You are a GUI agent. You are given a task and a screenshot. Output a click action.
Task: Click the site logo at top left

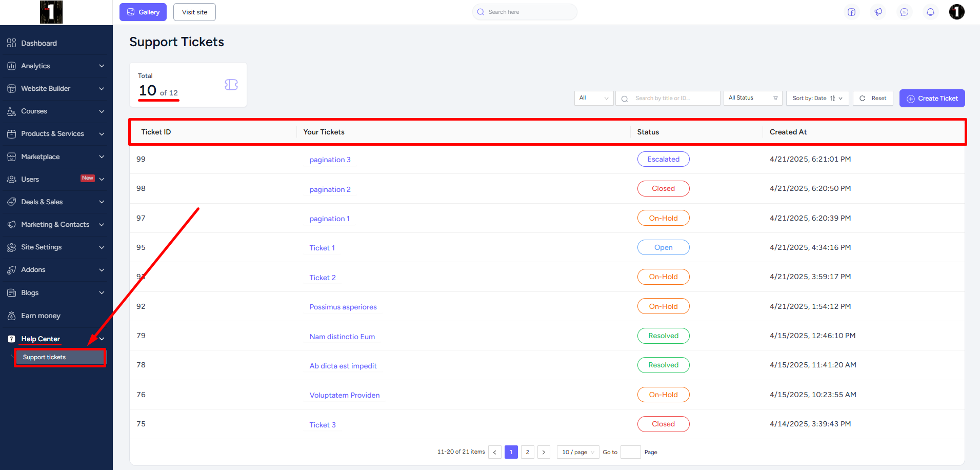pos(51,12)
